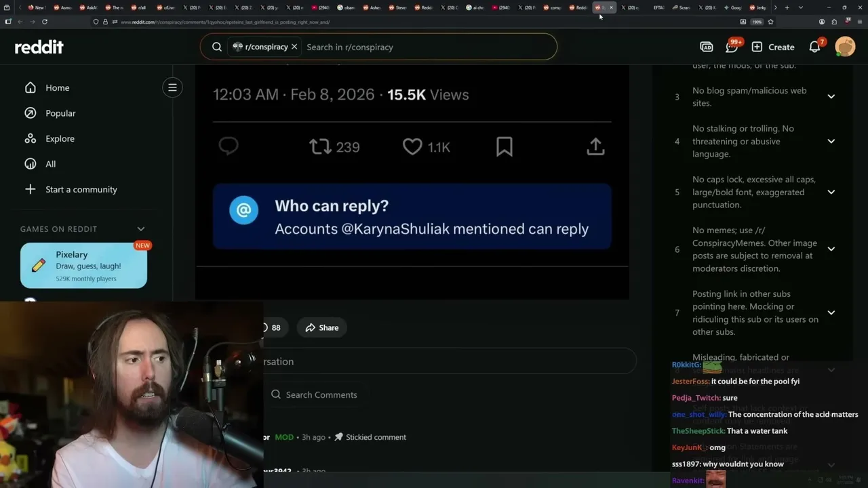Click the padlock site info icon
The width and height of the screenshot is (868, 488).
click(x=105, y=22)
